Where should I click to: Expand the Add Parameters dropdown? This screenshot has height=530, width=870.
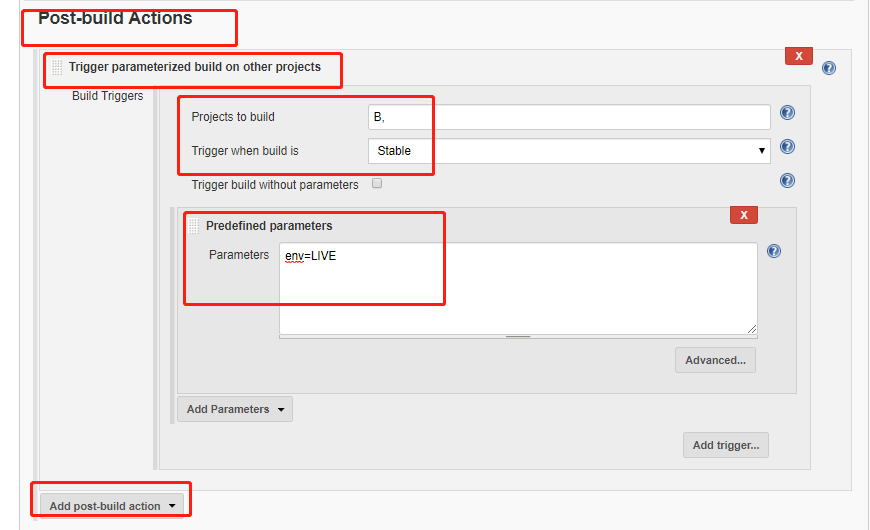pos(235,409)
